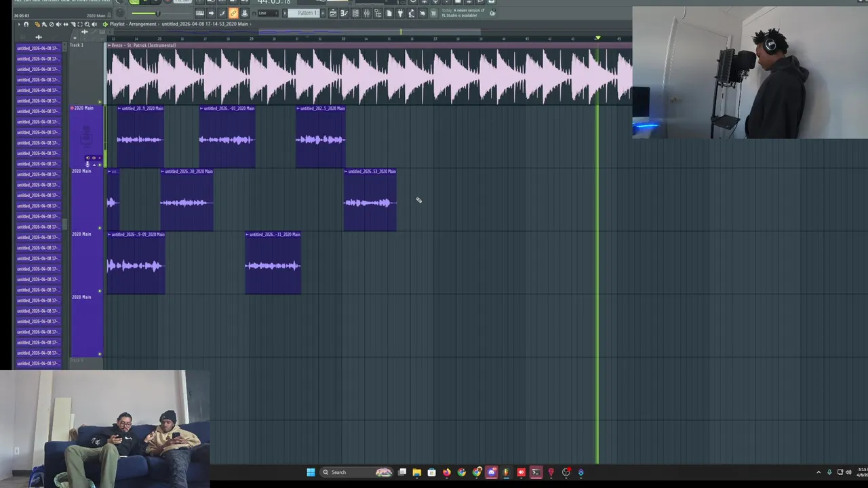Open the Windows Start button
The image size is (868, 488).
pyautogui.click(x=311, y=472)
